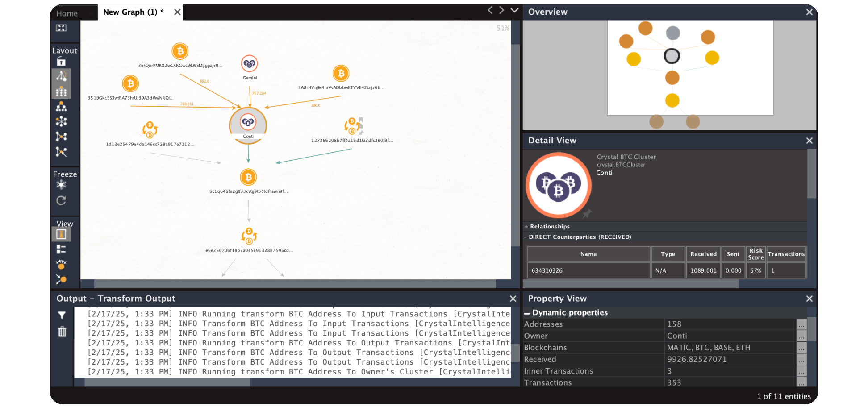This screenshot has height=407, width=868.
Task: Select counterparty row 634310326
Action: tap(667, 270)
